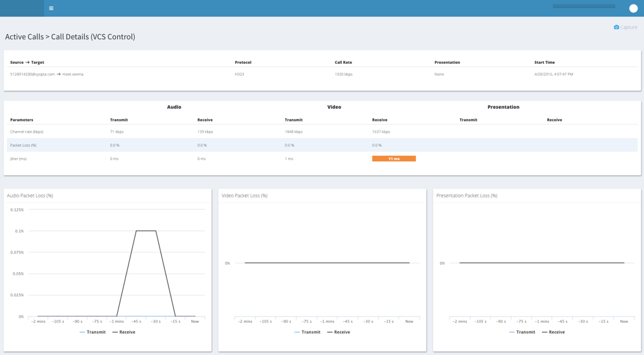The height and width of the screenshot is (355, 644).
Task: Toggle Transmit series in Audio Packet Loss legend
Action: 93,332
